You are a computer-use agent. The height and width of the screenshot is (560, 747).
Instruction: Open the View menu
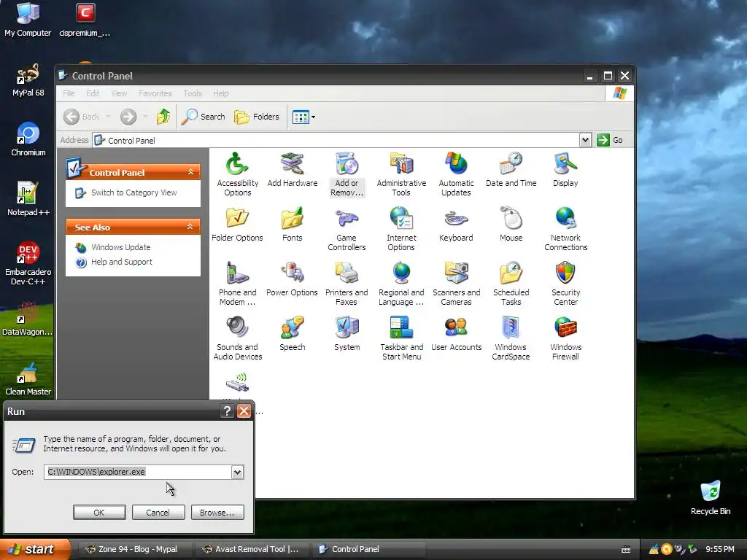[119, 93]
